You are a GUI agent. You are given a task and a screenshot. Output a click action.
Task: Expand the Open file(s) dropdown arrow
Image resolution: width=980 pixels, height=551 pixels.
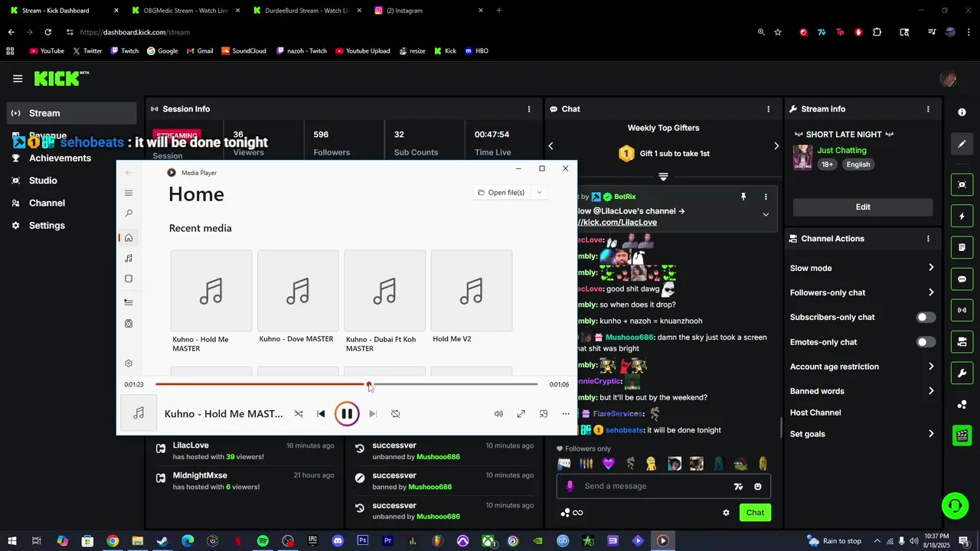pyautogui.click(x=539, y=193)
